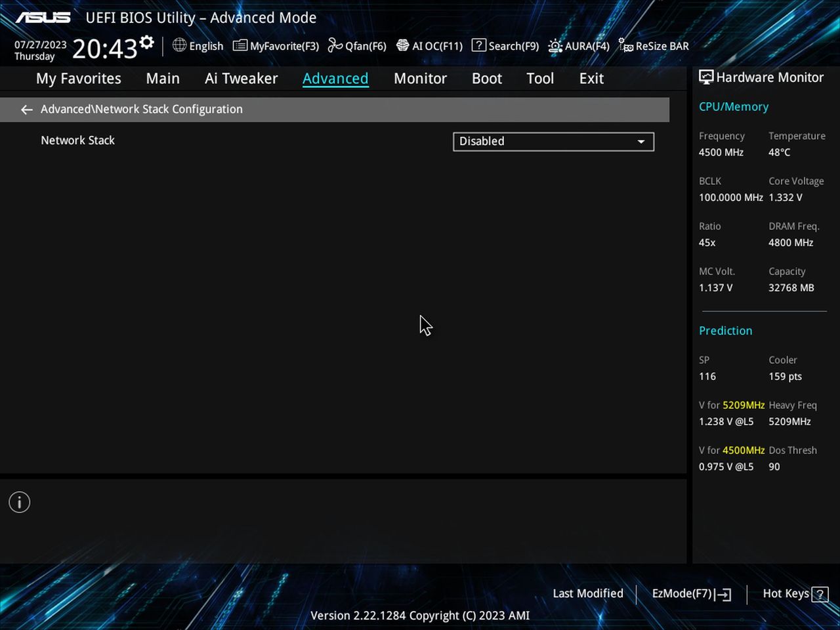Click the 1.332 V core voltage value

(786, 198)
